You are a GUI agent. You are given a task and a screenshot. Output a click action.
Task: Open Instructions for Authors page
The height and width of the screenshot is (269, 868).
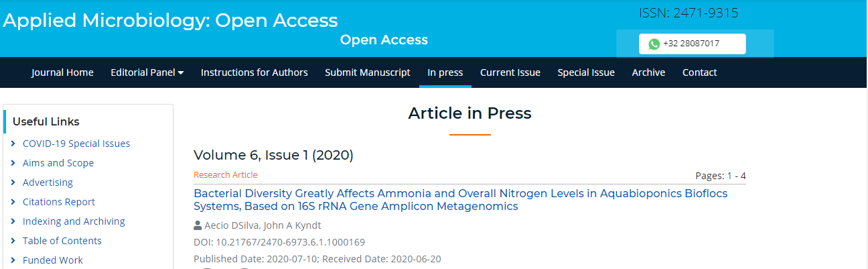point(255,72)
